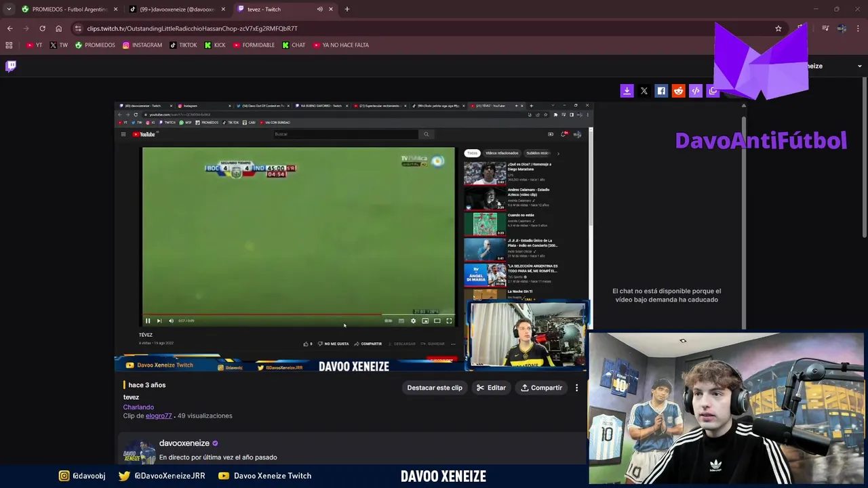Share the clip on X
Screen dimensions: 868x488
click(644, 91)
